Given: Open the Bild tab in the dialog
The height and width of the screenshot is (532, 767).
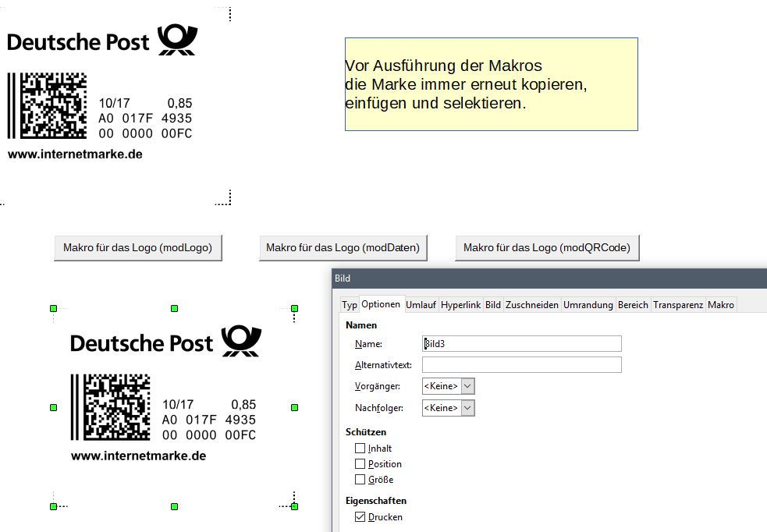Looking at the screenshot, I should [493, 305].
